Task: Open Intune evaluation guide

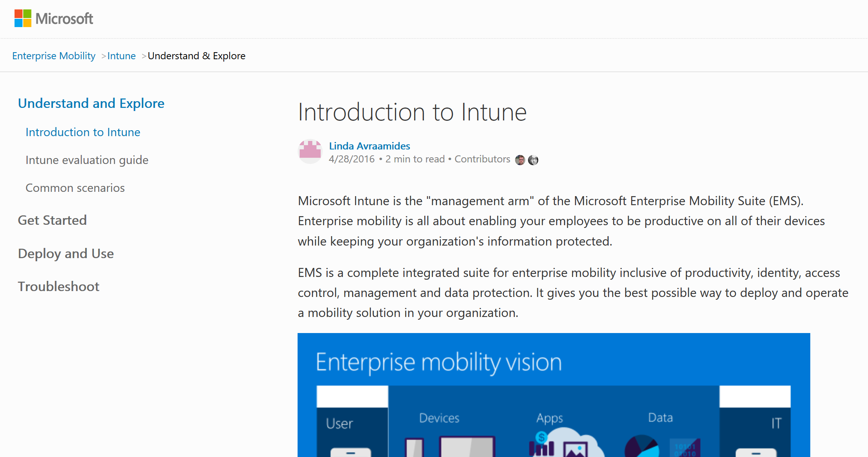Action: 87,160
